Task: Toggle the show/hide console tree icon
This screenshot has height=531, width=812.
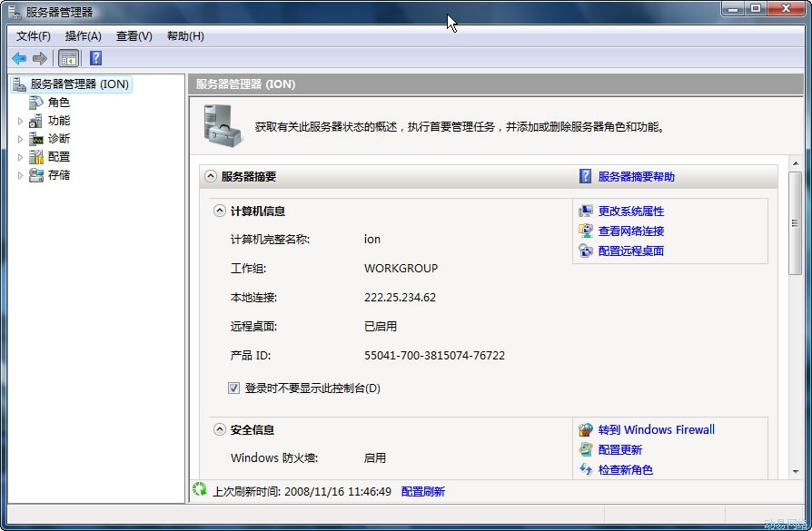Action: [69, 59]
